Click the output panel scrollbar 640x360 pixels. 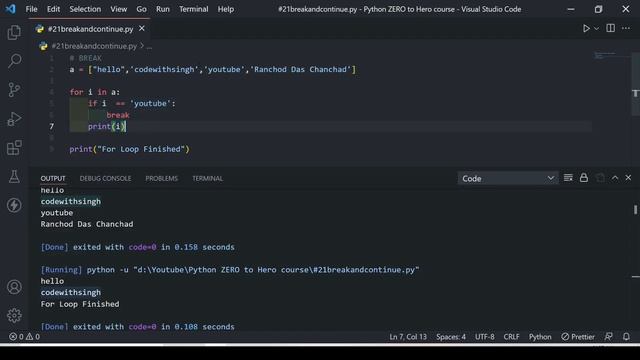(636, 209)
